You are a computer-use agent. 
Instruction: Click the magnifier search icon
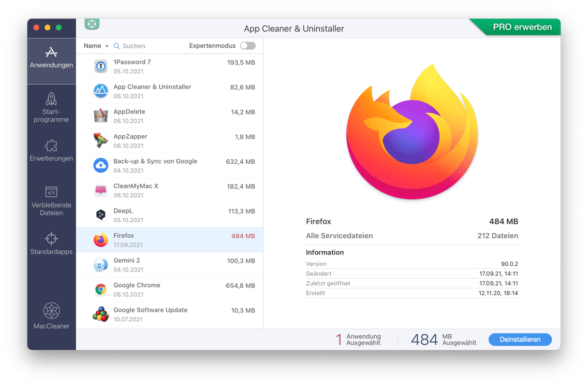point(117,46)
